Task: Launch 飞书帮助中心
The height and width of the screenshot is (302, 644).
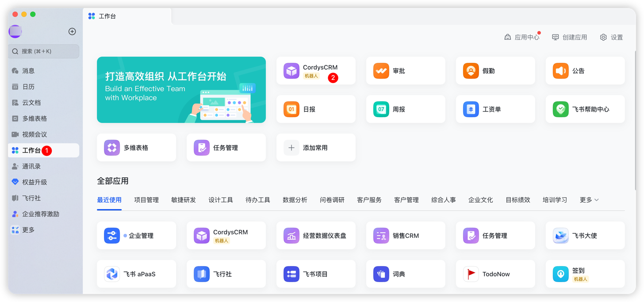Action: pos(585,109)
